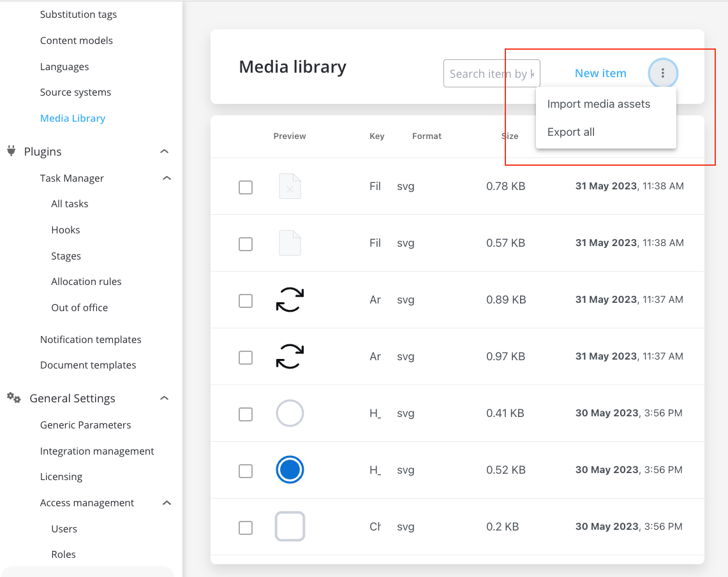Open the three-dot more options menu
This screenshot has height=577, width=728.
pyautogui.click(x=662, y=73)
